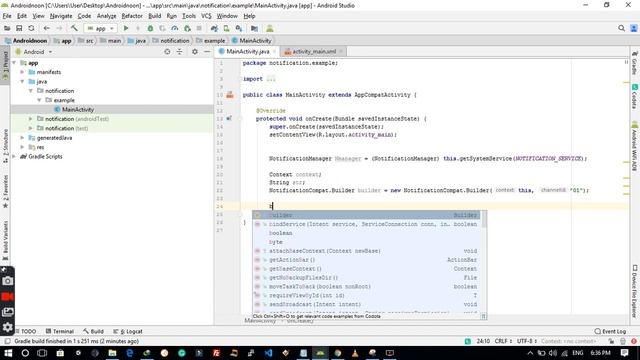This screenshot has height=360, width=640.
Task: Select the bindService autocomplete suggestion
Action: coord(367,224)
